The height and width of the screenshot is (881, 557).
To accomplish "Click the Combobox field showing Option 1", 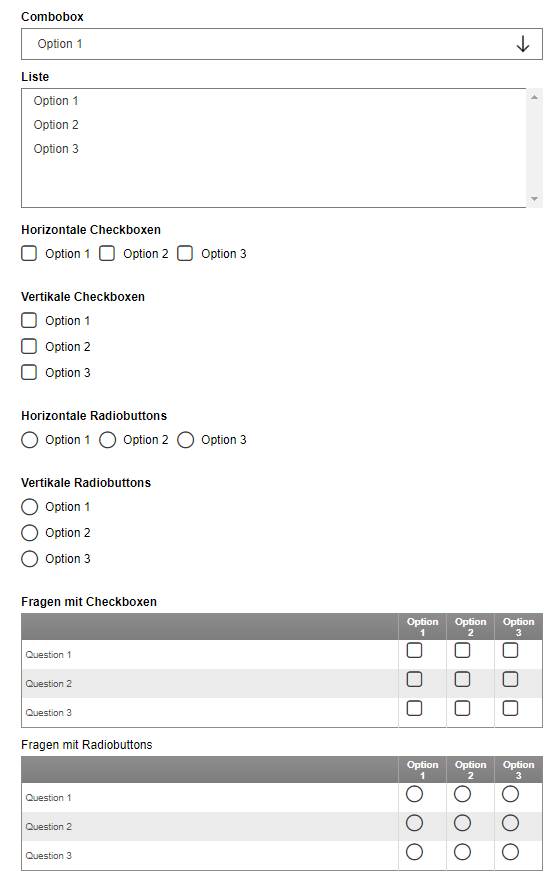I will pos(282,44).
